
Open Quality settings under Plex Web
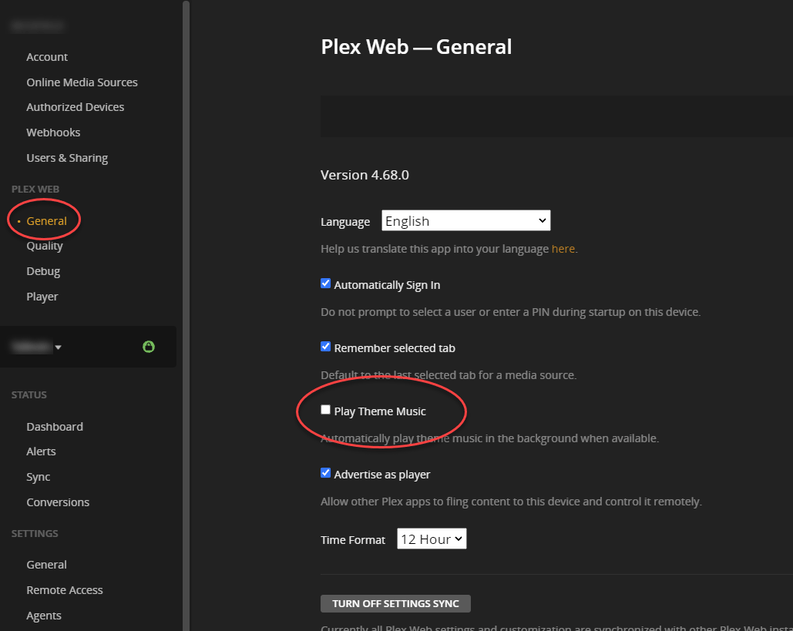(x=45, y=246)
